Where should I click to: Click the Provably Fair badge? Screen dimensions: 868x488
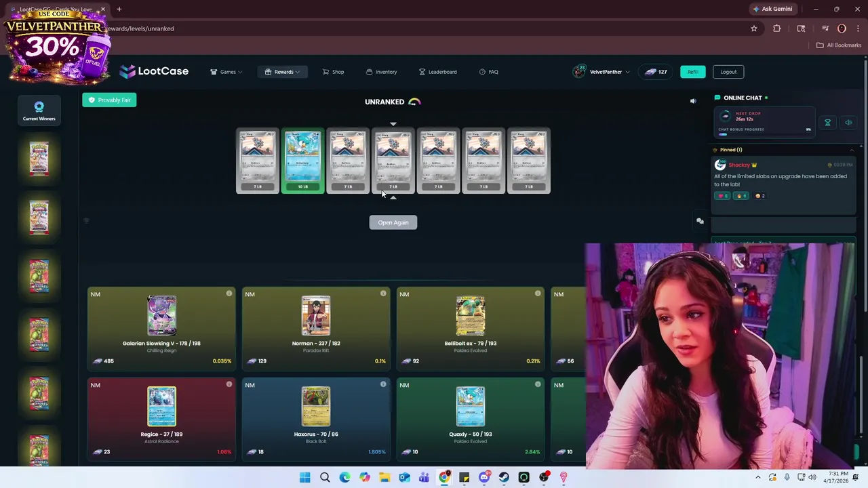(x=109, y=100)
